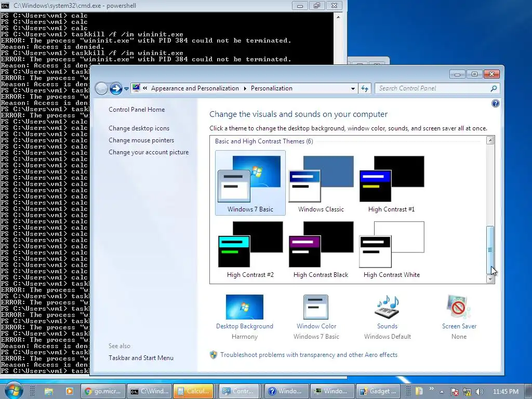This screenshot has height=399, width=532.
Task: Open Control Panel Home
Action: (x=137, y=110)
